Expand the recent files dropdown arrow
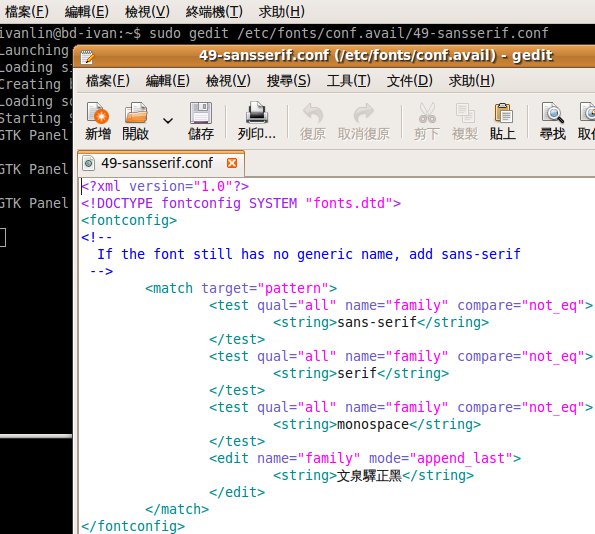Image resolution: width=595 pixels, height=534 pixels. pyautogui.click(x=168, y=121)
